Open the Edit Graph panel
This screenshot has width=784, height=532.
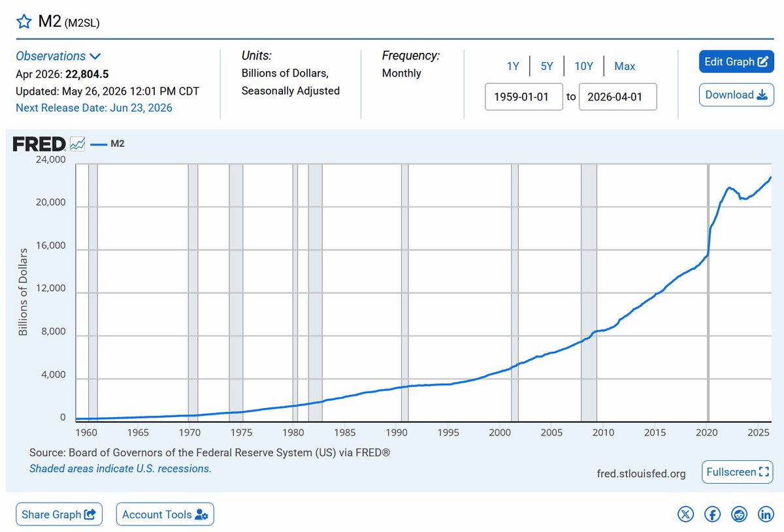coord(736,61)
